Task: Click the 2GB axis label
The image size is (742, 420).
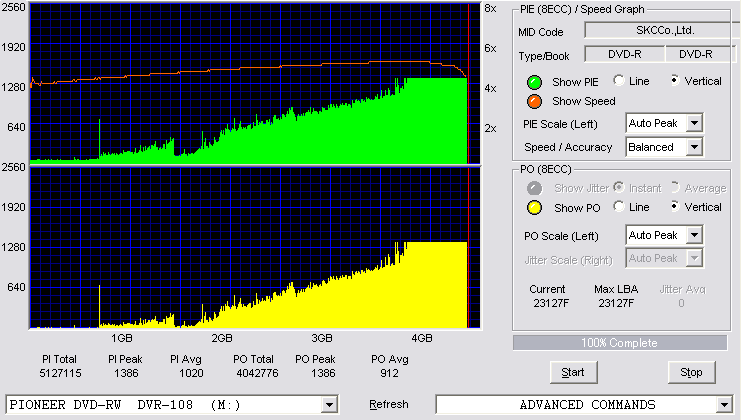Action: coord(221,338)
